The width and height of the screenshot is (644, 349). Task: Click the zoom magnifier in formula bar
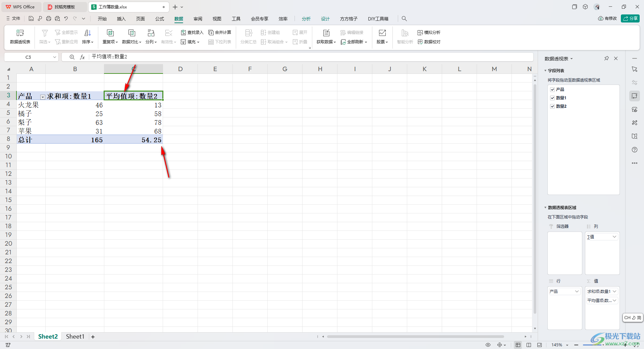[x=72, y=57]
